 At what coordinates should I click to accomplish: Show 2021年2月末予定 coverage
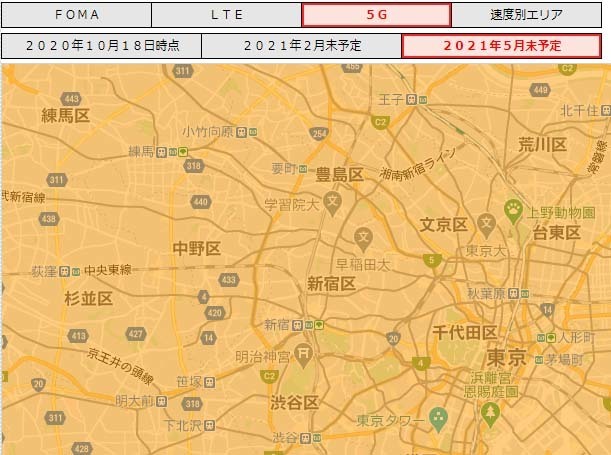[302, 46]
